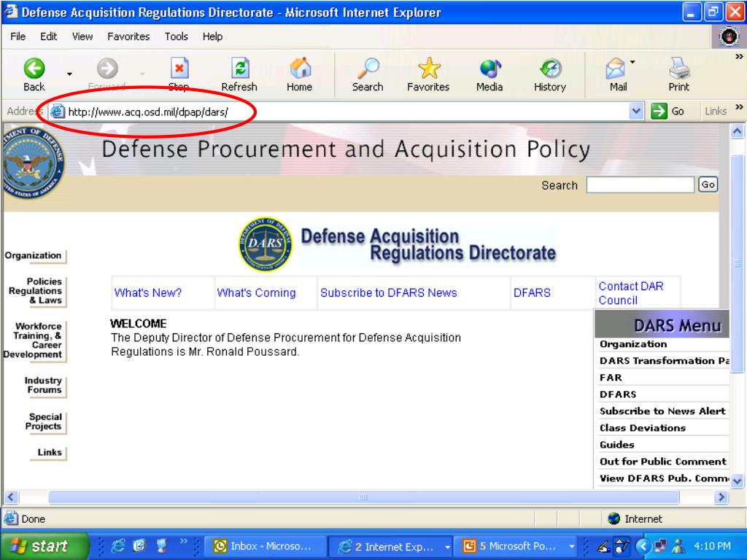
Task: Click the page icon in address bar
Action: pos(57,112)
